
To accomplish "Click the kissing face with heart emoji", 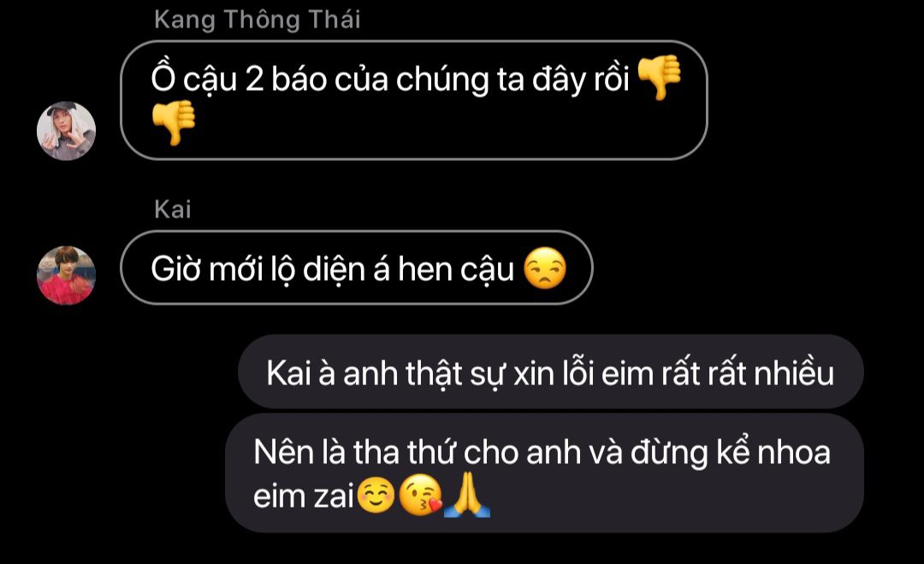I will point(420,495).
